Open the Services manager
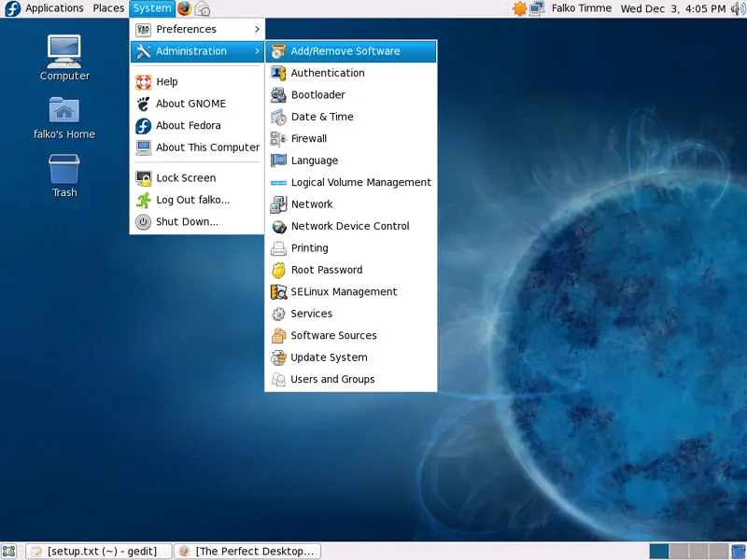747x560 pixels. 351,314
